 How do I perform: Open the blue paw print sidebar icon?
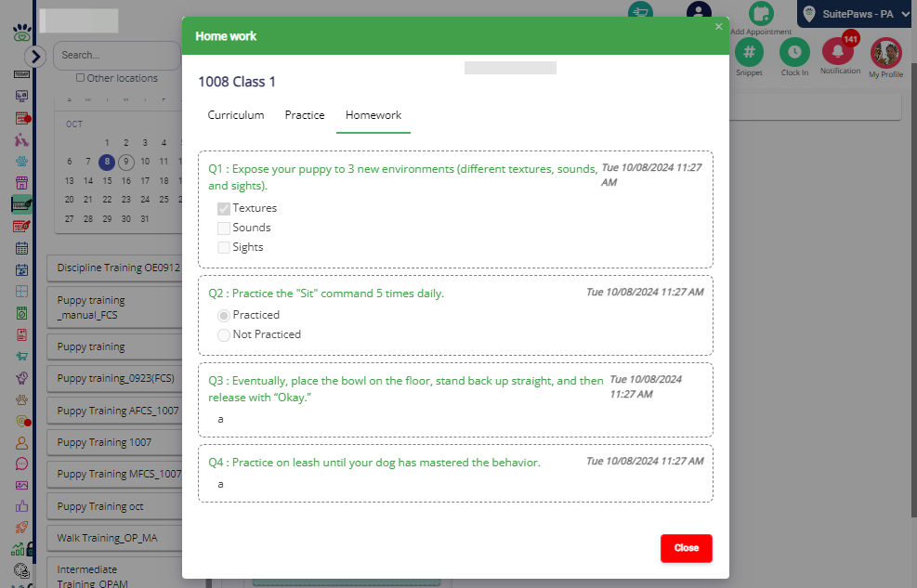click(21, 162)
